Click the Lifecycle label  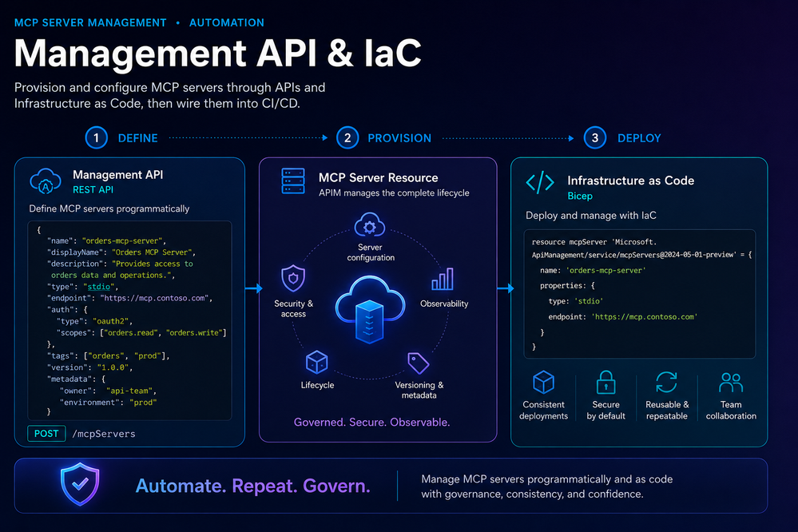pos(317,385)
